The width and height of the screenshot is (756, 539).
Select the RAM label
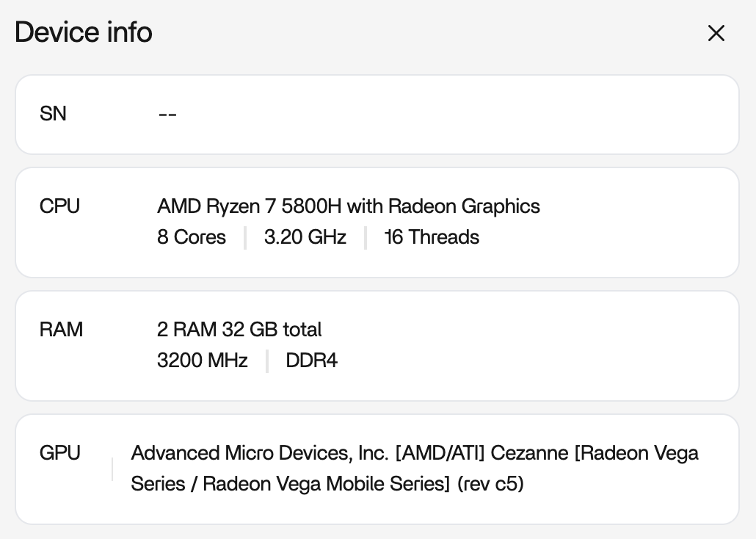[61, 330]
